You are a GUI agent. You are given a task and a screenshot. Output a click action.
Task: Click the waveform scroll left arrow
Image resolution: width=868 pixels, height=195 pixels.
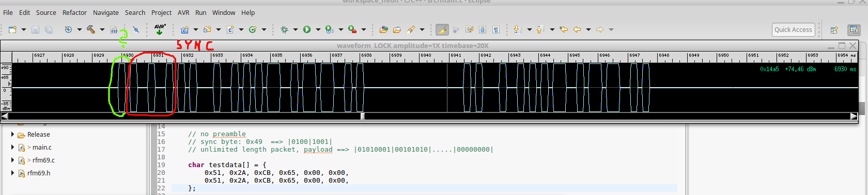click(x=4, y=116)
